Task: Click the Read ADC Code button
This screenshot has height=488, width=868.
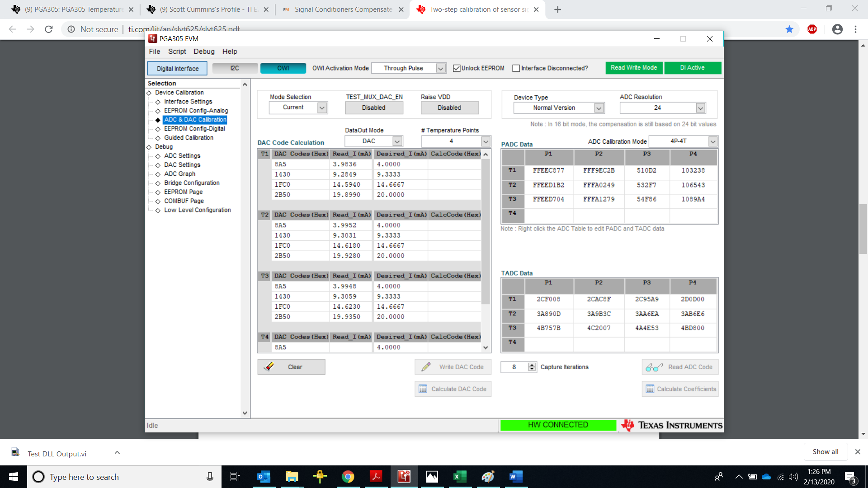Action: (x=680, y=367)
